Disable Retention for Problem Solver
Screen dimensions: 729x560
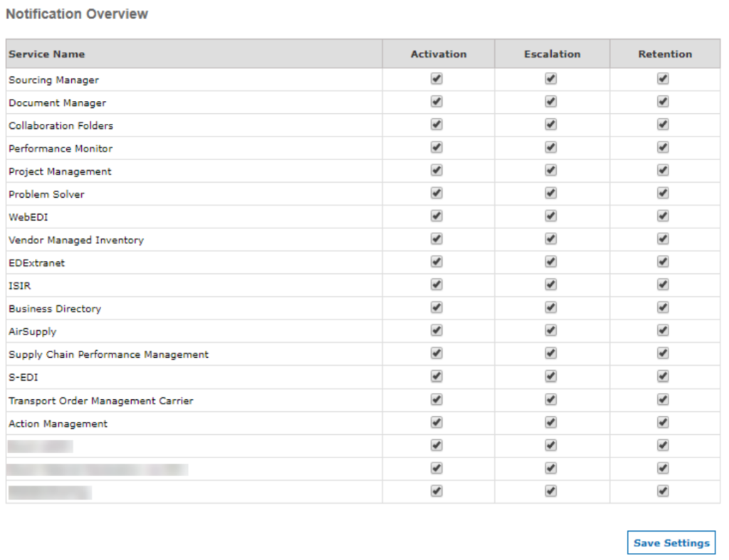(663, 193)
